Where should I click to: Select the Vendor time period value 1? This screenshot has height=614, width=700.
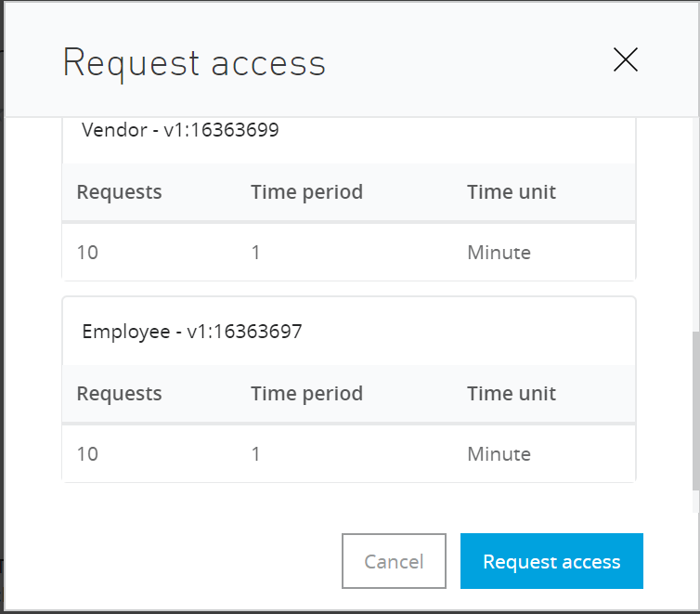255,253
